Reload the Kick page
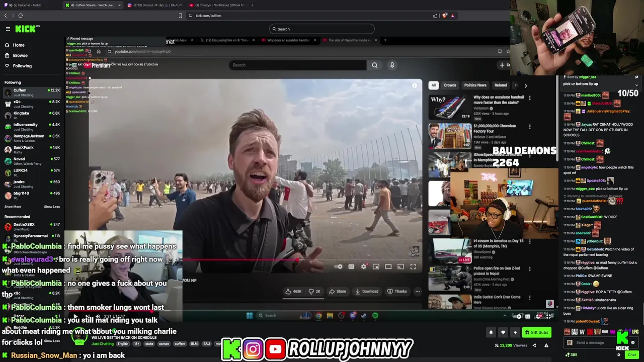644x362 pixels. point(20,16)
